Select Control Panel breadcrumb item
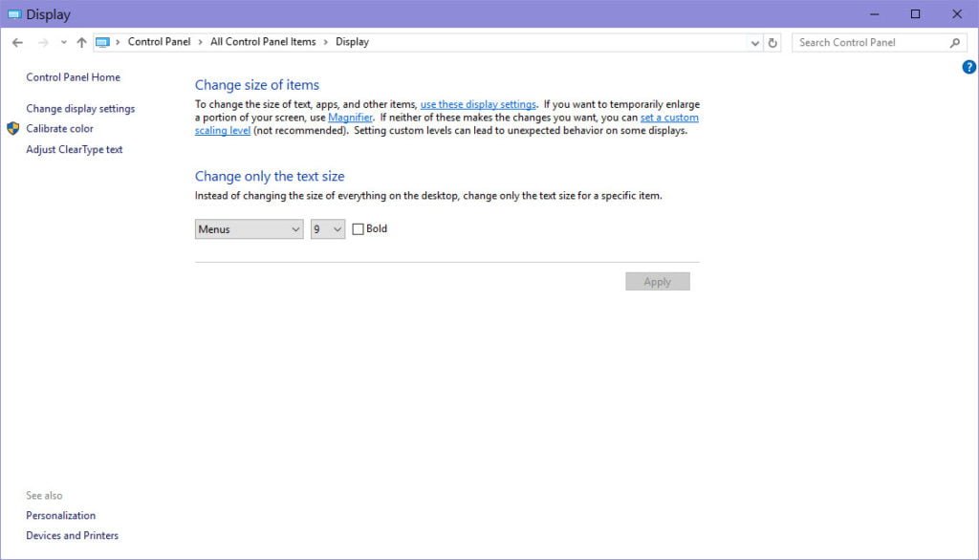979x560 pixels. point(159,42)
